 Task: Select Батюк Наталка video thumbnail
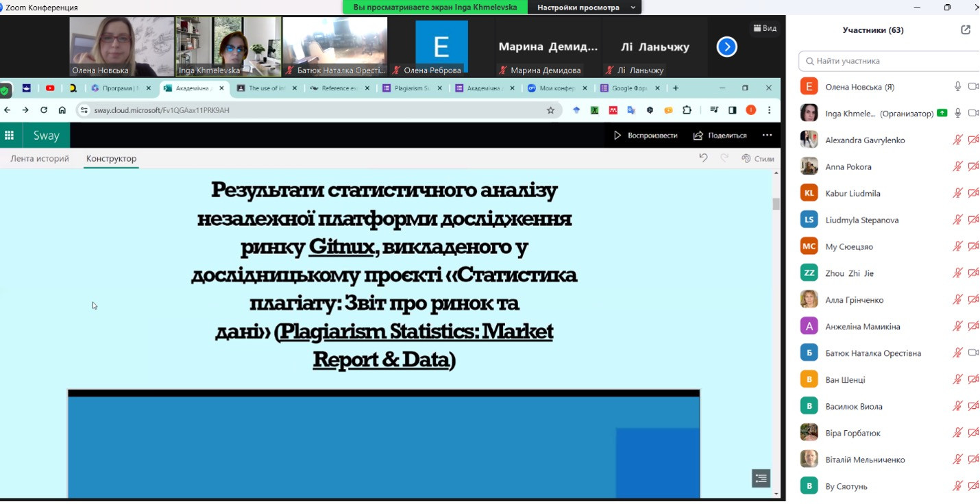click(335, 47)
